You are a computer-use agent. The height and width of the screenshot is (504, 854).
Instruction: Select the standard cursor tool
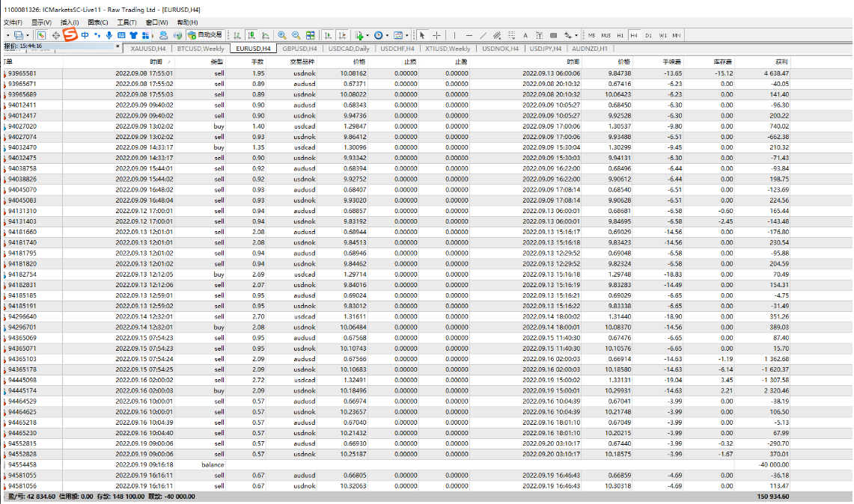[422, 35]
